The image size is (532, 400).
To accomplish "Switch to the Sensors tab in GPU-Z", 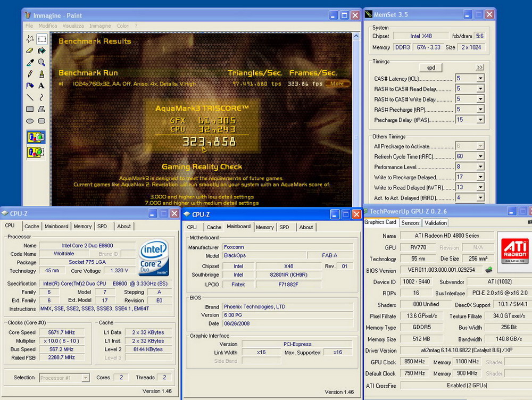I will [x=410, y=223].
